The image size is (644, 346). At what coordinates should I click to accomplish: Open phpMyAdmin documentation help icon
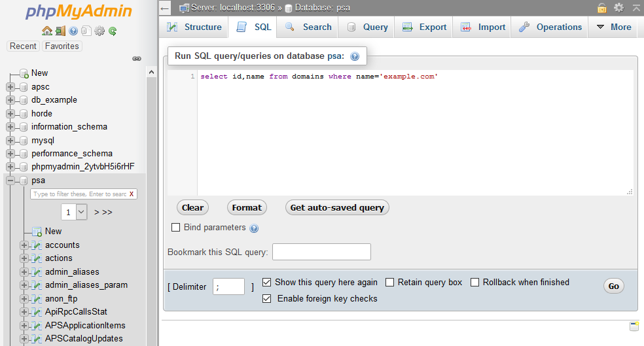[x=73, y=31]
